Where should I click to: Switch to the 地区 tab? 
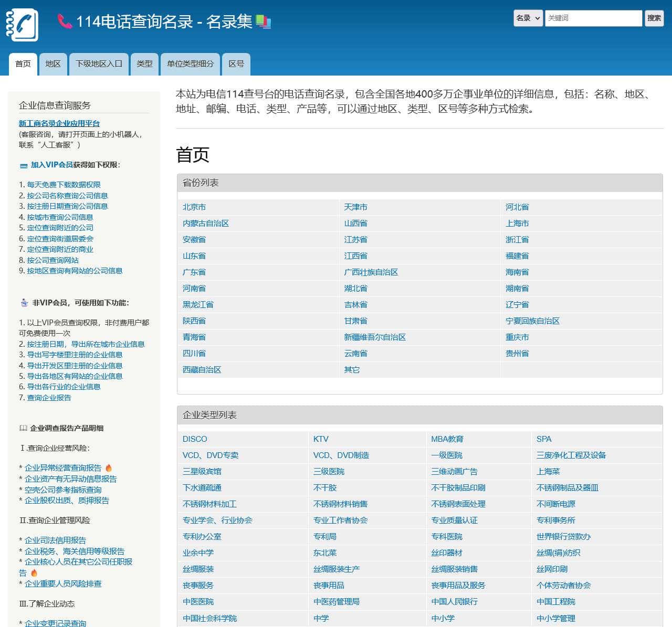[53, 64]
